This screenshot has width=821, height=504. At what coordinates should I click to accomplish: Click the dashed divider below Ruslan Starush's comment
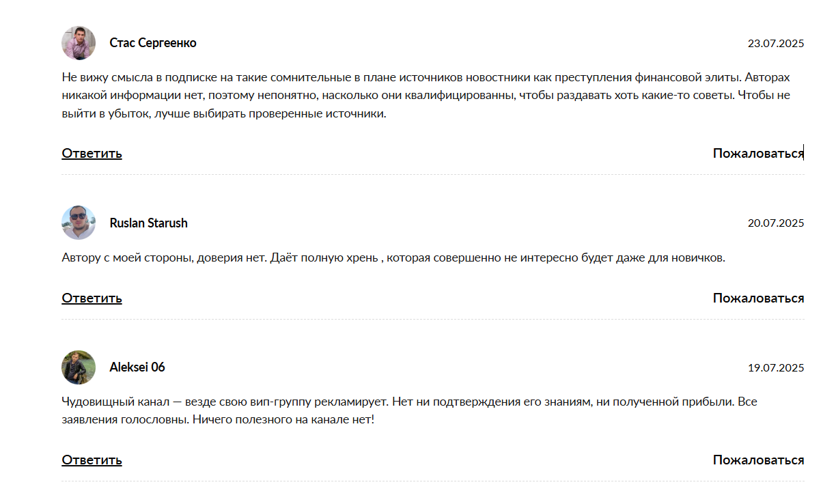[432, 320]
